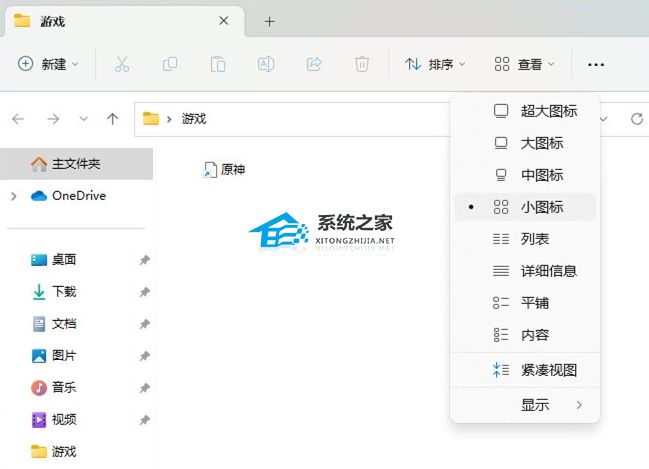Open the 新建 dropdown

(48, 64)
